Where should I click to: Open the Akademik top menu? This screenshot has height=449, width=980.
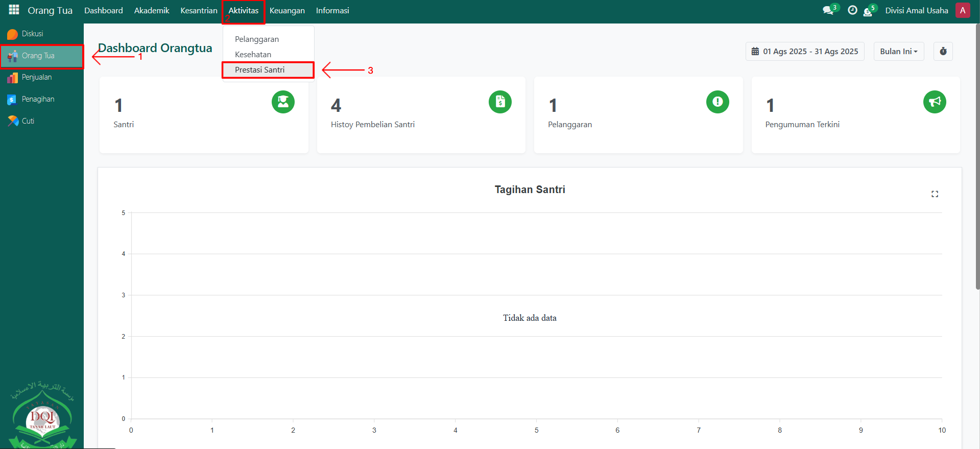pos(152,11)
